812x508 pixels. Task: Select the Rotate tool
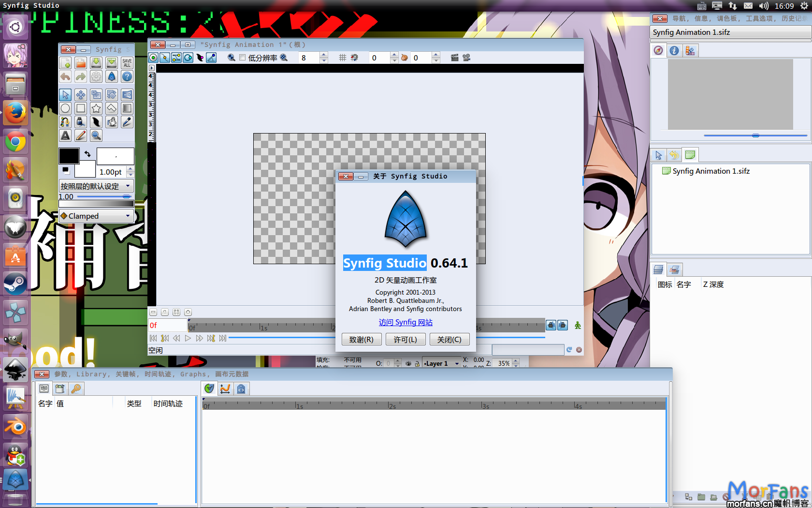pyautogui.click(x=112, y=95)
